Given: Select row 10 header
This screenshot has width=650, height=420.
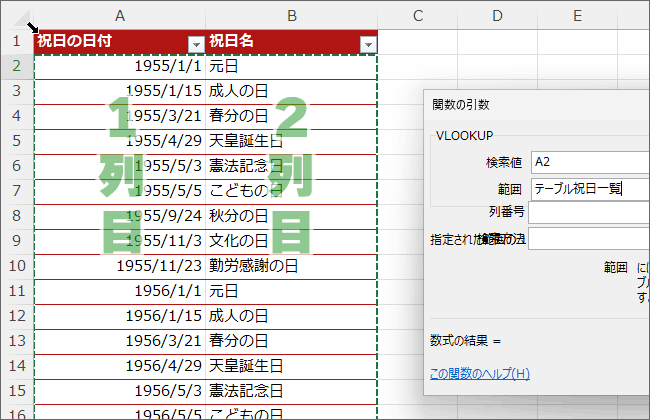Looking at the screenshot, I should click(x=17, y=266).
